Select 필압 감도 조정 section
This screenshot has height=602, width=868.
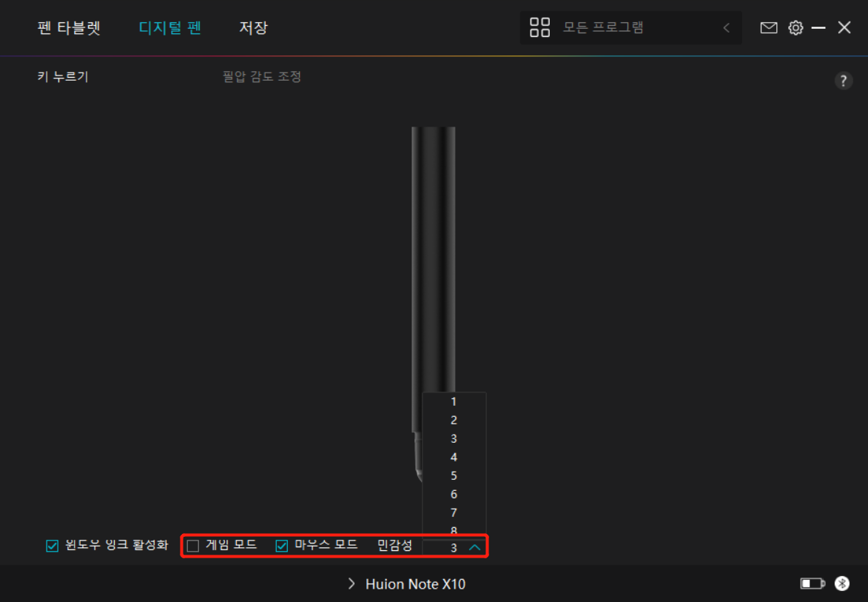tap(262, 76)
